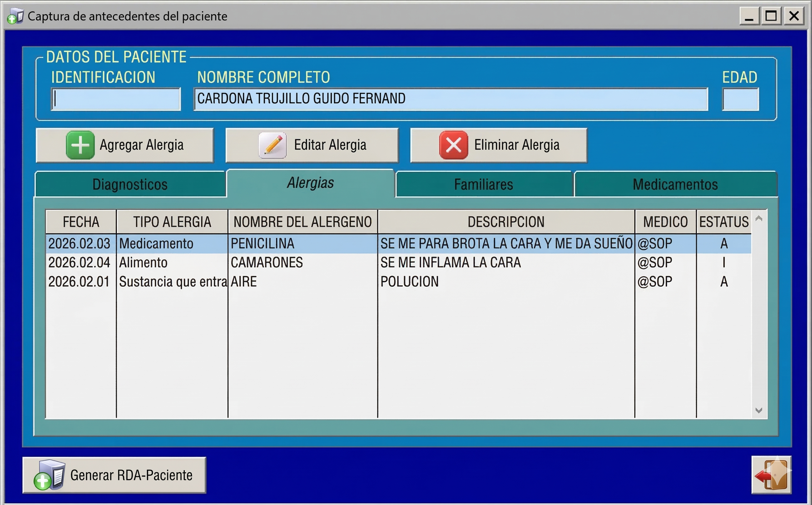Click the title bar application icon
The width and height of the screenshot is (812, 505).
click(x=15, y=16)
